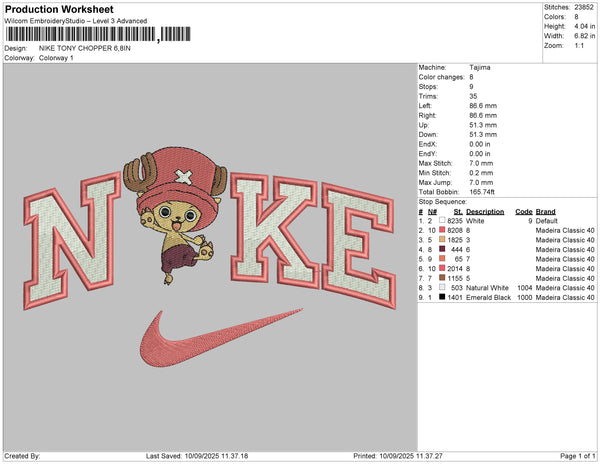Select the maroon swatch with 444 stitches
Image resolution: width=600 pixels, height=464 pixels.
(x=442, y=249)
